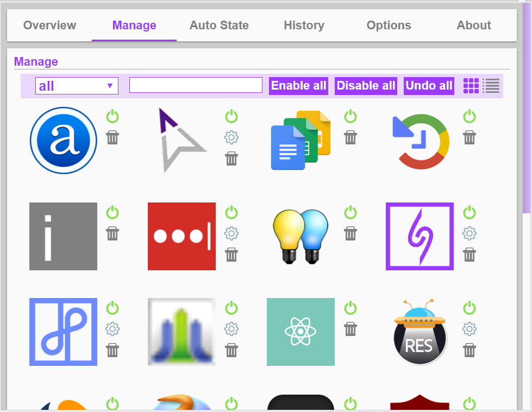Toggle power for the blue loop-square extension

[x=112, y=308]
